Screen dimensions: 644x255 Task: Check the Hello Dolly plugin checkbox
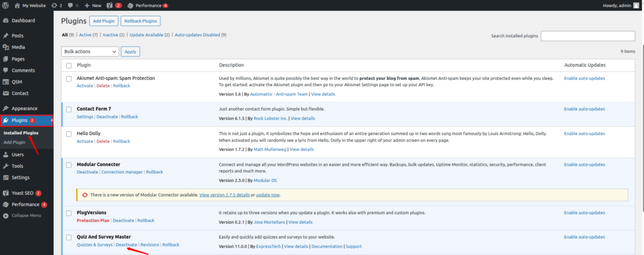(x=69, y=134)
